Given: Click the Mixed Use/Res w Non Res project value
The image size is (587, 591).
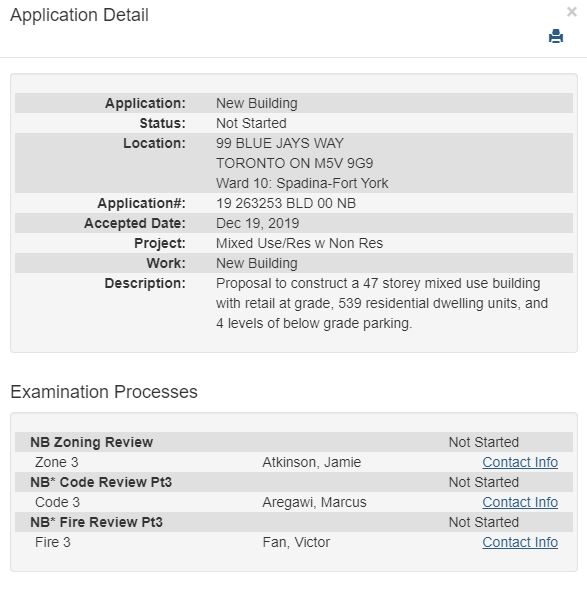Looking at the screenshot, I should coord(299,243).
